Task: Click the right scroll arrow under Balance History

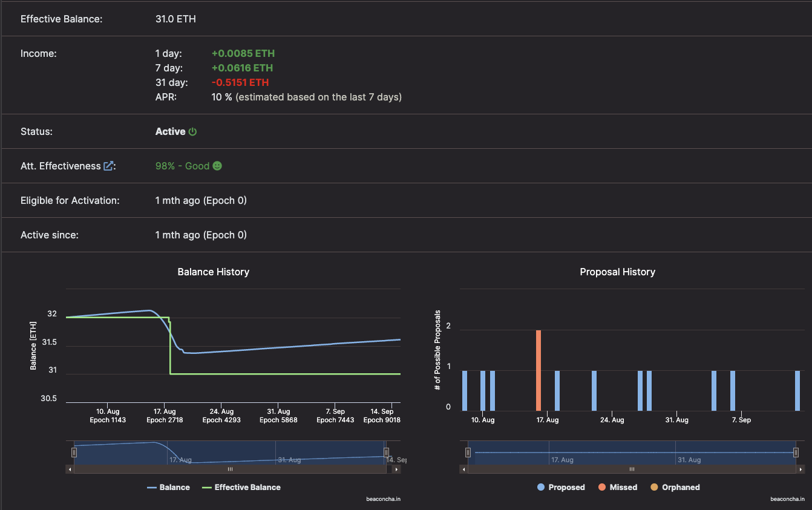Action: (397, 469)
